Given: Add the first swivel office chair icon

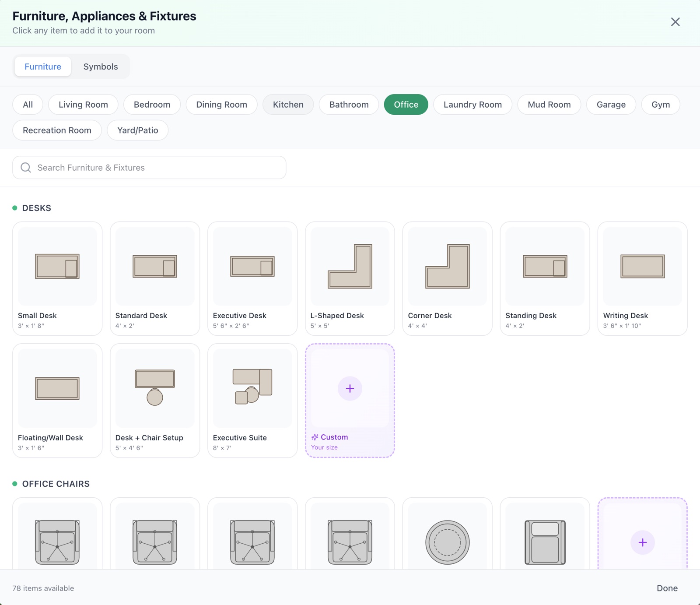Looking at the screenshot, I should 57,542.
